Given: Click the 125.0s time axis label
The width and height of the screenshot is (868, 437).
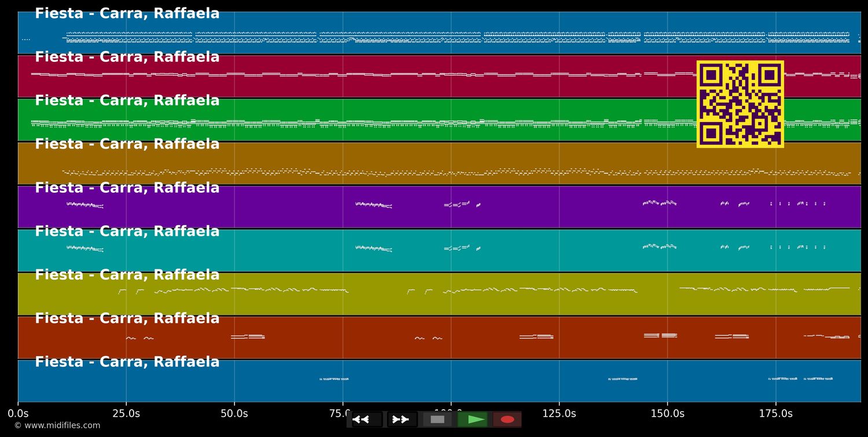Looking at the screenshot, I should tap(559, 413).
